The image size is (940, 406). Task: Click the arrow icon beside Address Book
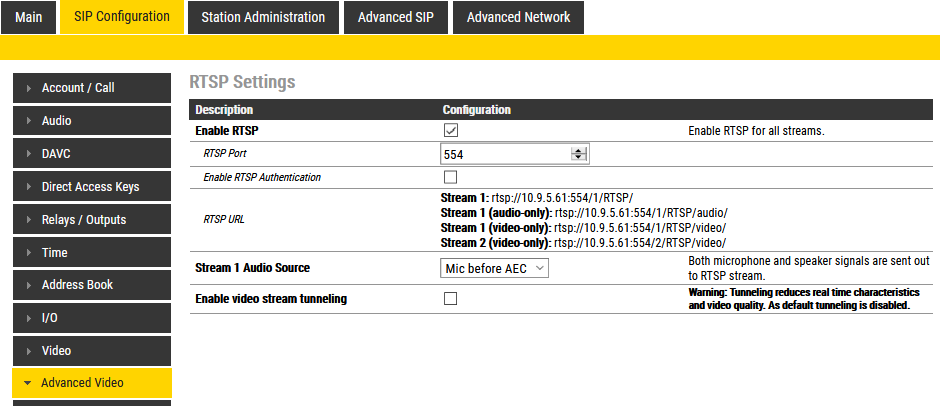(x=28, y=285)
